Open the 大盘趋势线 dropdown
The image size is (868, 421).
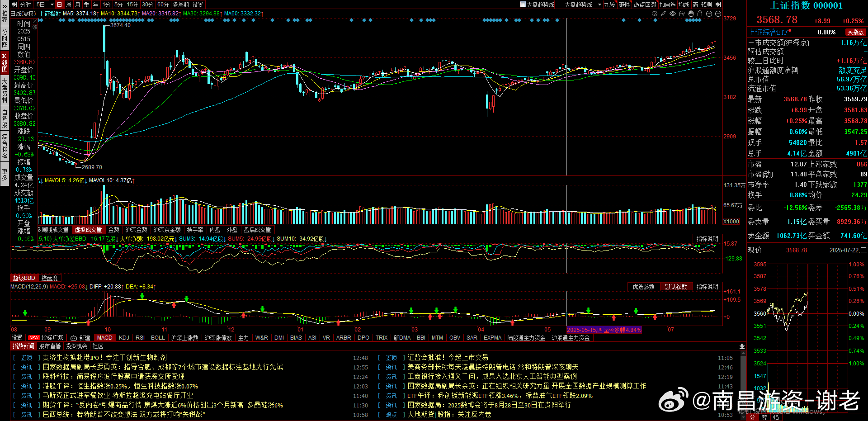(x=599, y=5)
